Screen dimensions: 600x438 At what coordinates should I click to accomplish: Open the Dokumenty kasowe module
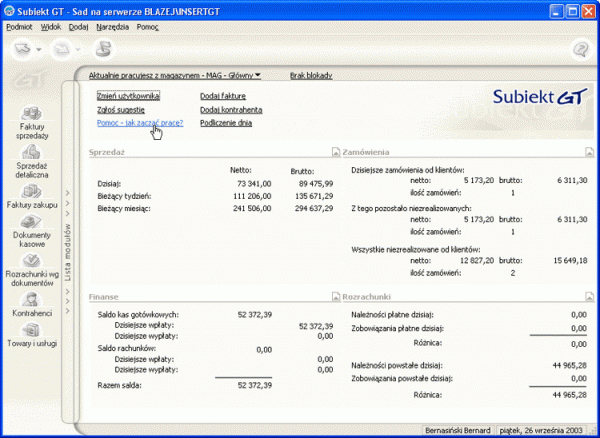[x=33, y=228]
